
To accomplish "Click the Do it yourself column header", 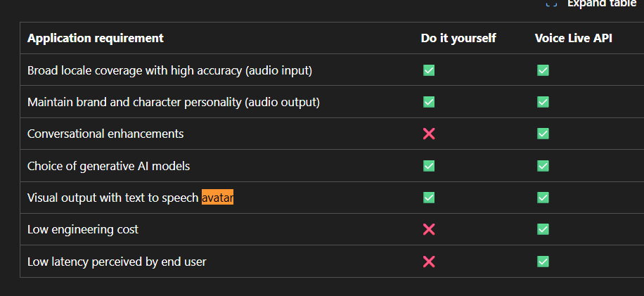I will click(458, 38).
